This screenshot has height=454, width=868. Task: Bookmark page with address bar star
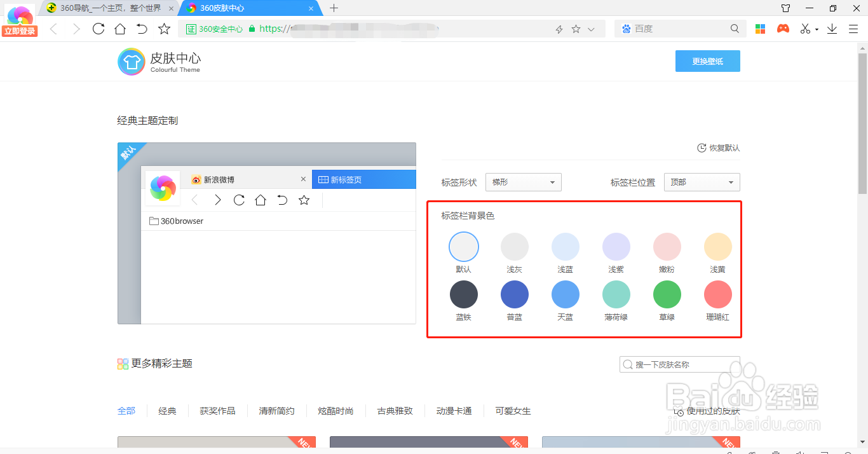click(576, 29)
